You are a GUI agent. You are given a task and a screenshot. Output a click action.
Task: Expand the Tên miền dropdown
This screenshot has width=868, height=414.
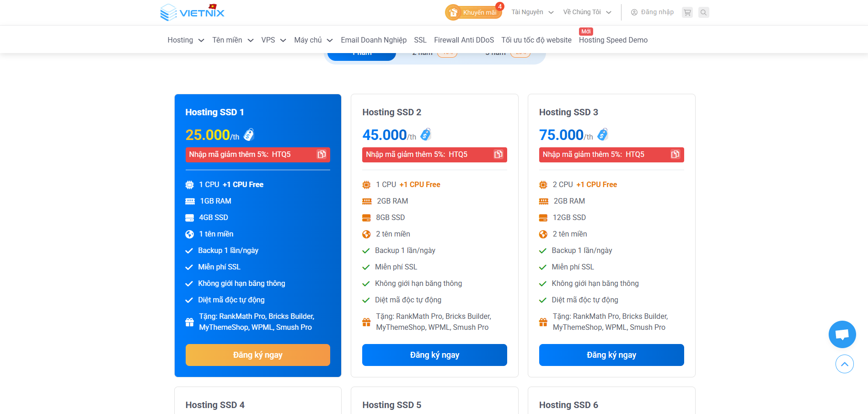pos(232,40)
